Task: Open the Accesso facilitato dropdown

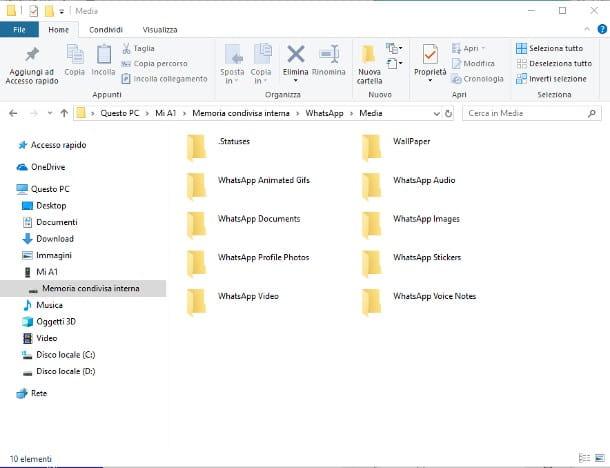Action: coord(394,63)
